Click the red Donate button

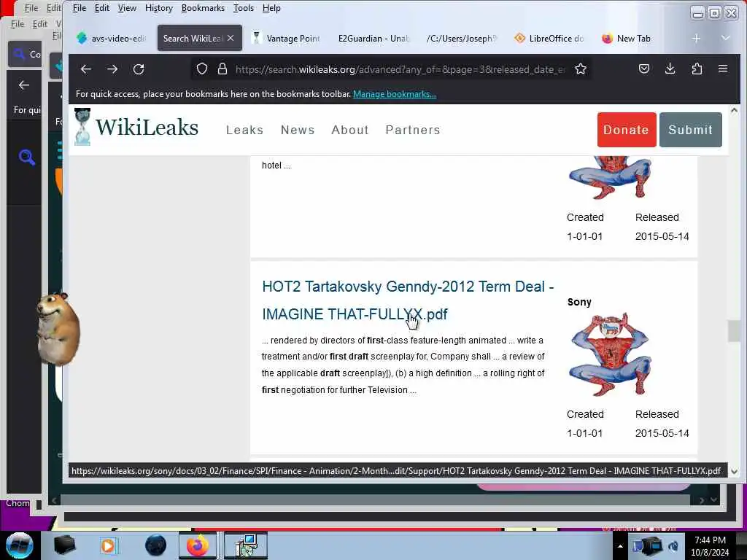pos(627,130)
